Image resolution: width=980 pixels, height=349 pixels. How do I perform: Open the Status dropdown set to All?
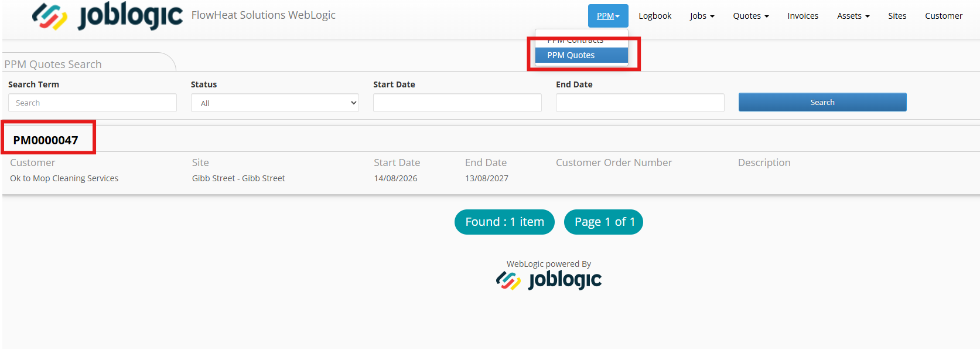pyautogui.click(x=275, y=103)
